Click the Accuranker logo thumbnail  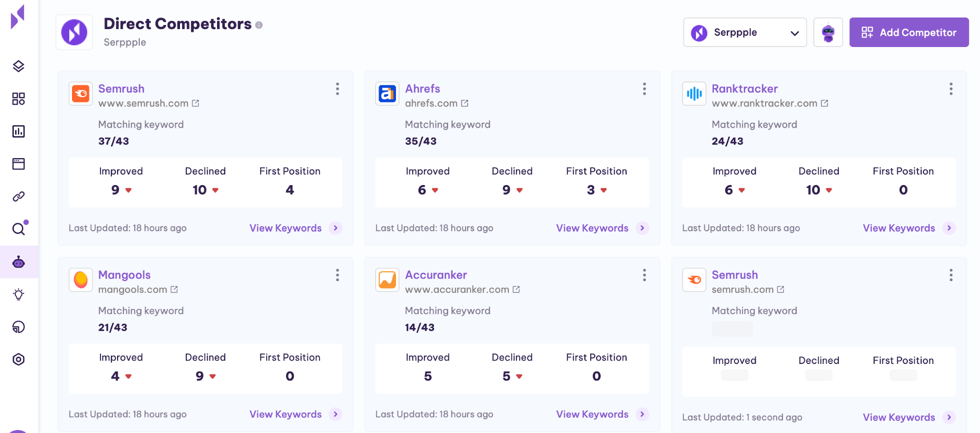point(387,280)
